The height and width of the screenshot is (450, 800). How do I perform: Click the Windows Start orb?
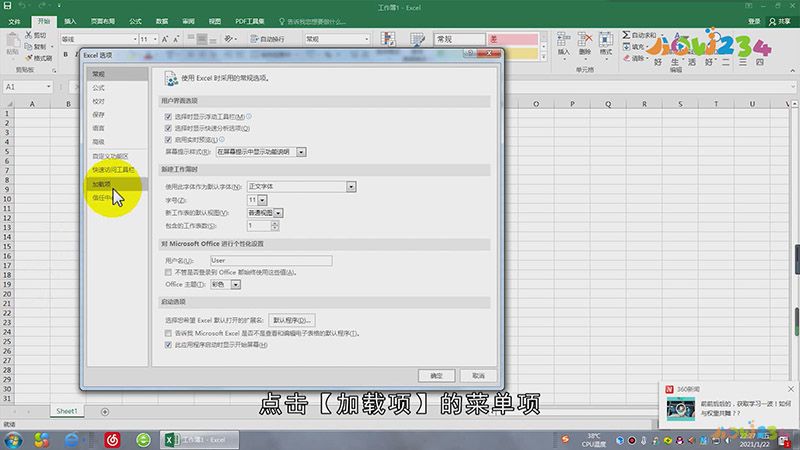pyautogui.click(x=13, y=440)
